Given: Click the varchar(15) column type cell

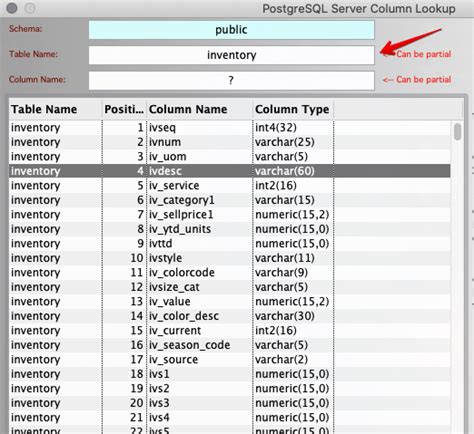Looking at the screenshot, I should pos(293,200).
